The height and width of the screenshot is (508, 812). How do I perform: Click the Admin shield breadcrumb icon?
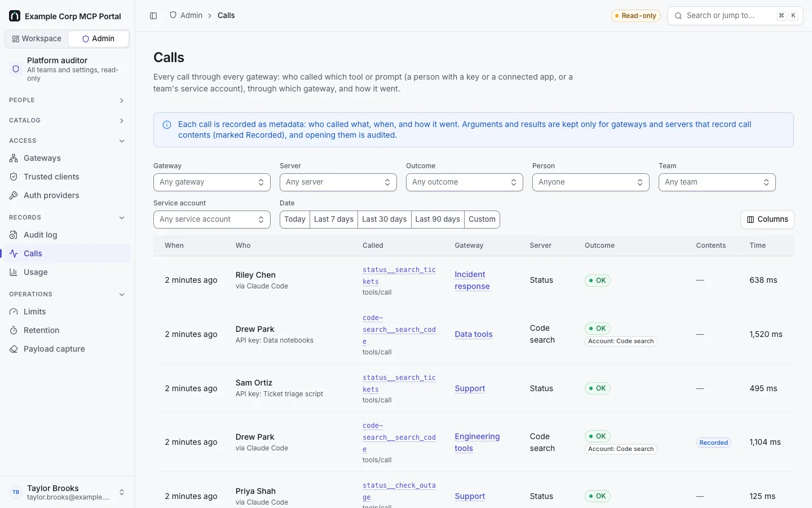click(x=173, y=15)
